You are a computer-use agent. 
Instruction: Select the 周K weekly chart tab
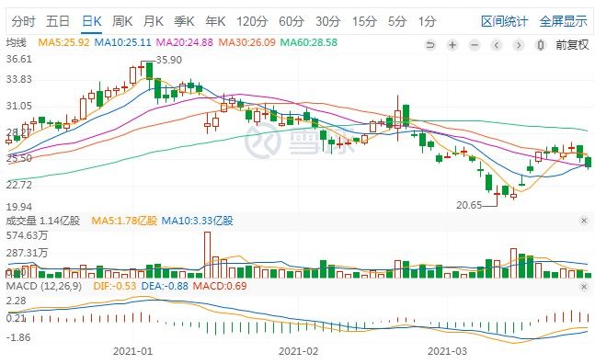(x=122, y=21)
